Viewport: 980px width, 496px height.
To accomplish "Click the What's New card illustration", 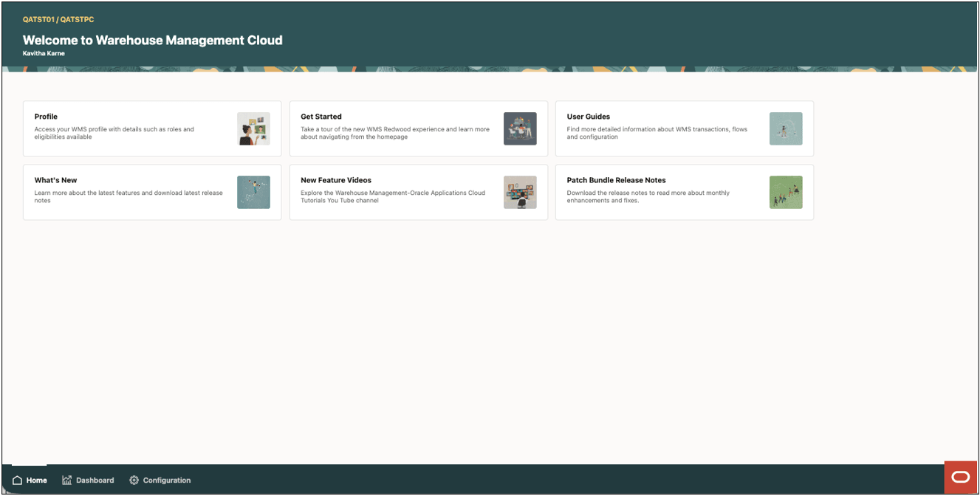I will coord(253,192).
